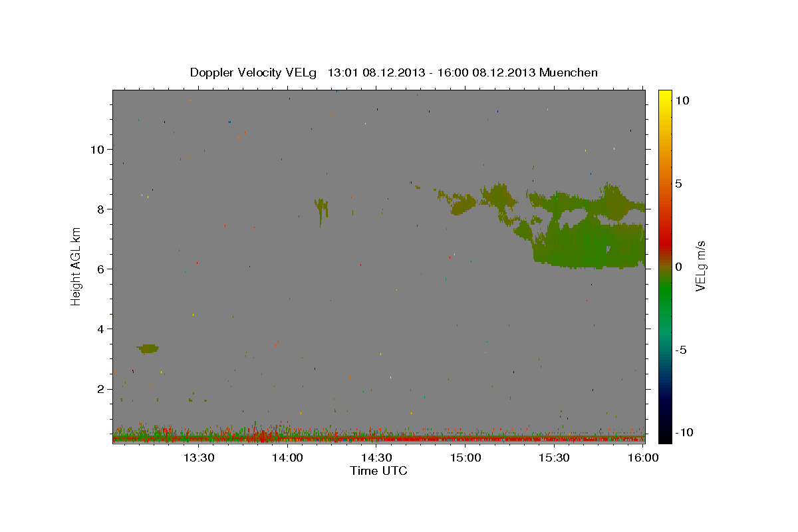Click the '13:30' time tick label
Screen dimensions: 798x532
pos(198,458)
